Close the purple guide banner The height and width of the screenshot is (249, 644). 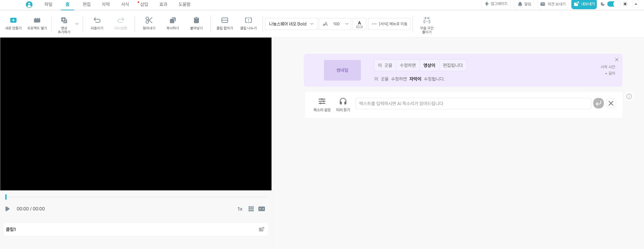617,60
